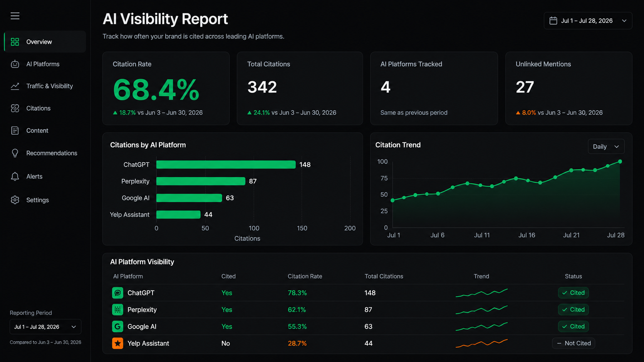
Task: Click the ChatGPT trend sparkline
Action: coord(481,293)
